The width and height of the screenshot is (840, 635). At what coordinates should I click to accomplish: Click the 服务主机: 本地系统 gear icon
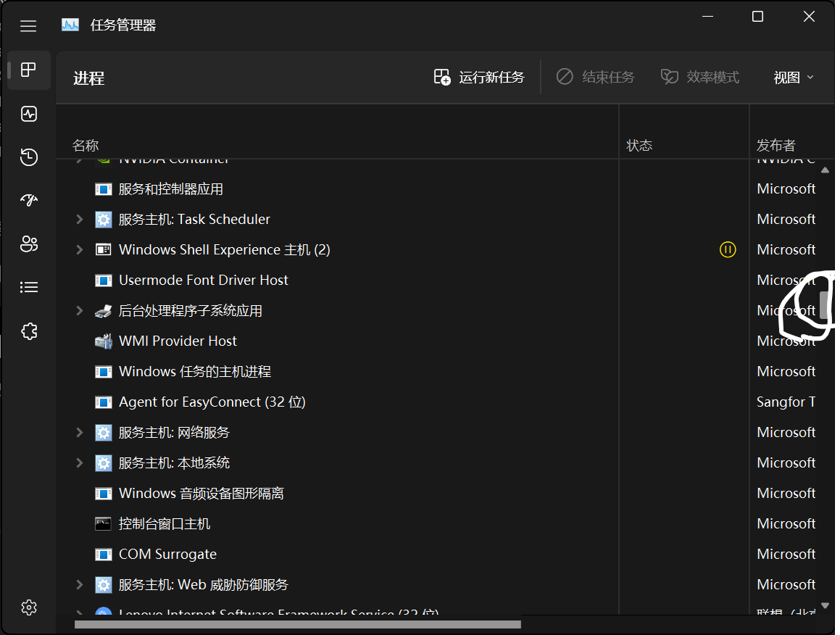pos(104,463)
